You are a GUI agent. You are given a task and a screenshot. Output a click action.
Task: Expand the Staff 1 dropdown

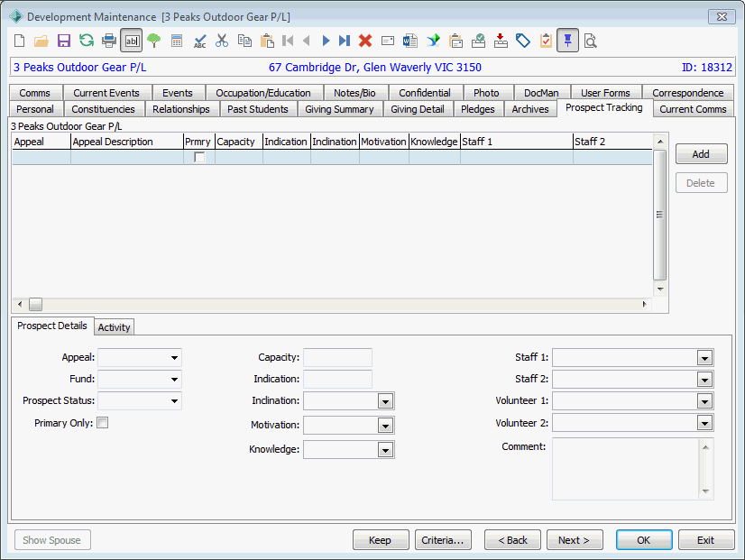coord(704,358)
